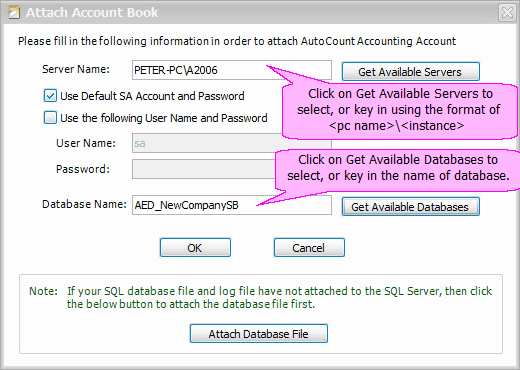Click Attach Database File button

point(259,333)
